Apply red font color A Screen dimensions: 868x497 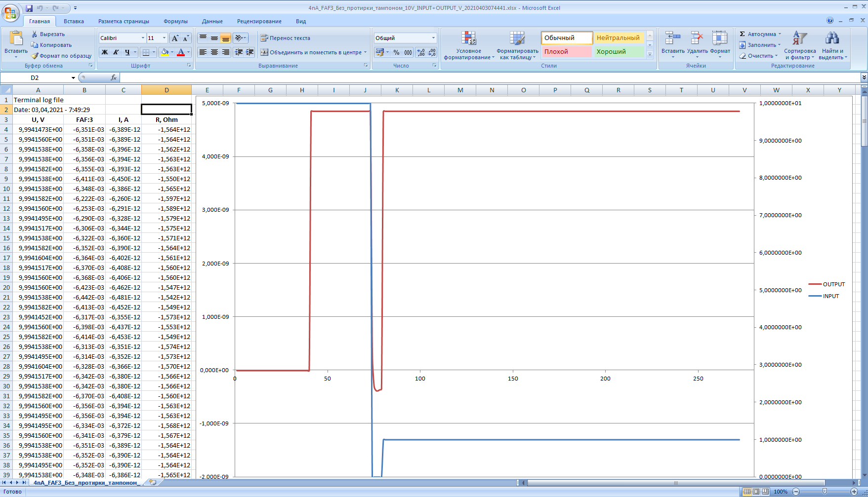click(181, 52)
